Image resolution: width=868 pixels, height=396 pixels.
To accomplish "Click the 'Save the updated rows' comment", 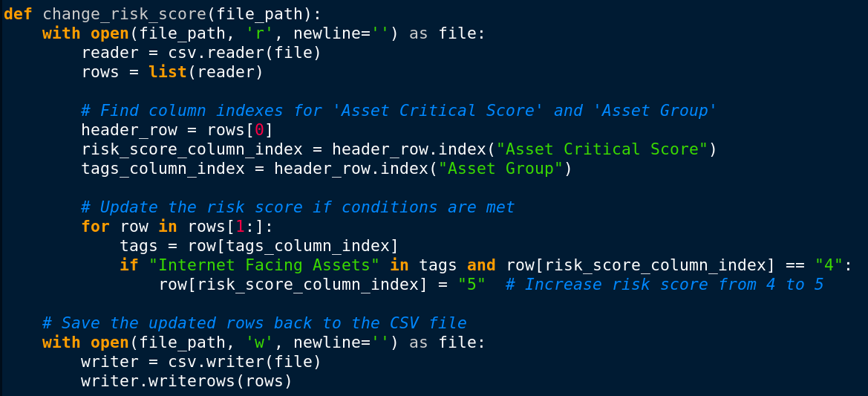I will (255, 323).
